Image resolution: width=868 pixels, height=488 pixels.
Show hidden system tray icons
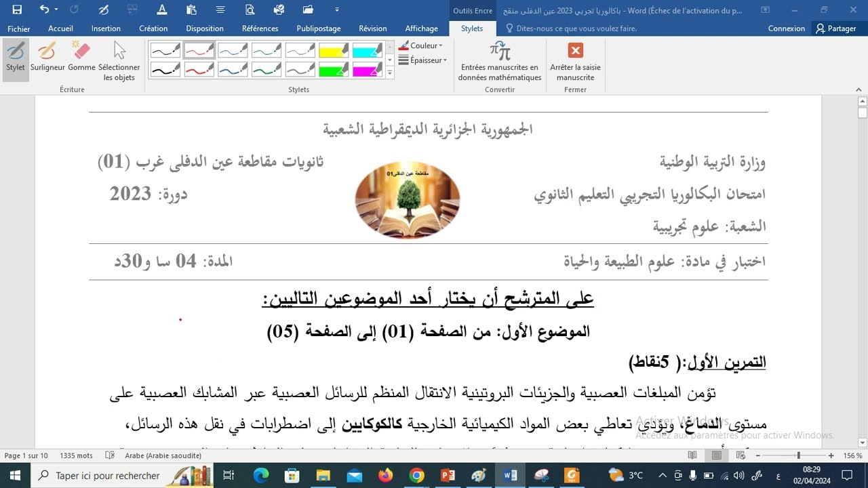click(662, 475)
